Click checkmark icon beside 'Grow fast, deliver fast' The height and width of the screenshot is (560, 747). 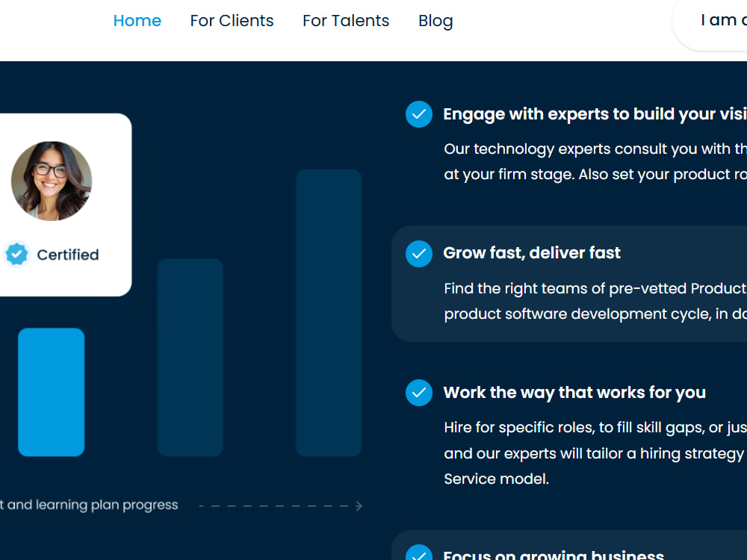[419, 254]
